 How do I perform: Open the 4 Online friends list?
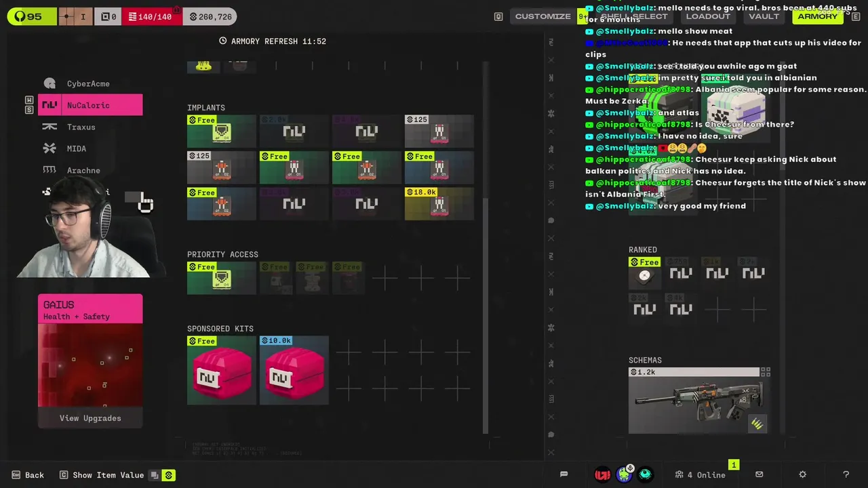701,475
